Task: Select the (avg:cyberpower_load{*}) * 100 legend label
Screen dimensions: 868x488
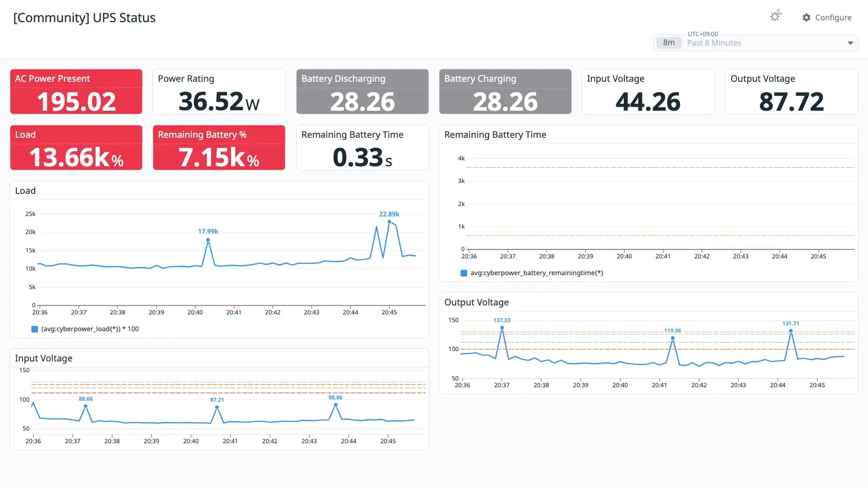Action: click(x=90, y=329)
